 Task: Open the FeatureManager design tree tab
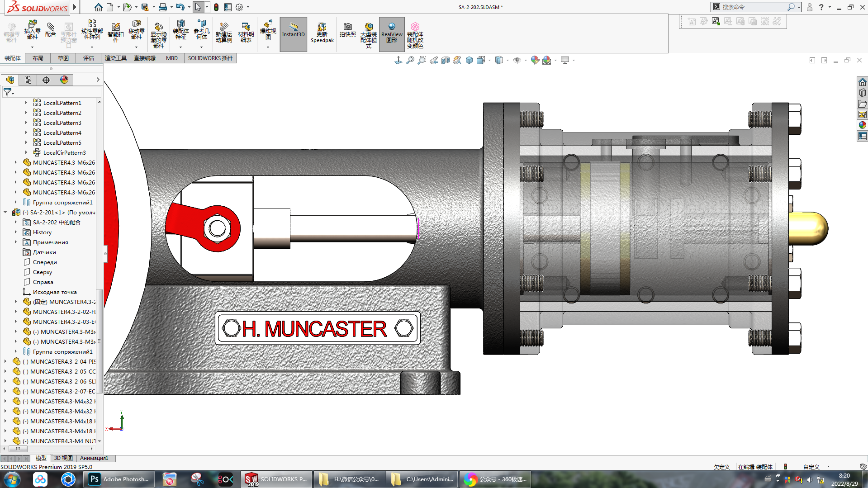[x=10, y=80]
